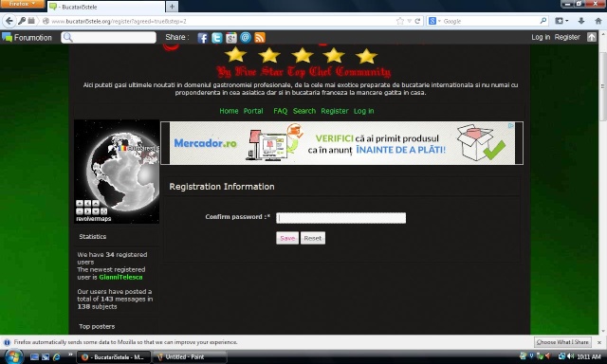This screenshot has width=607, height=364.
Task: Go to the Firefox home page icon
Action: (x=598, y=21)
